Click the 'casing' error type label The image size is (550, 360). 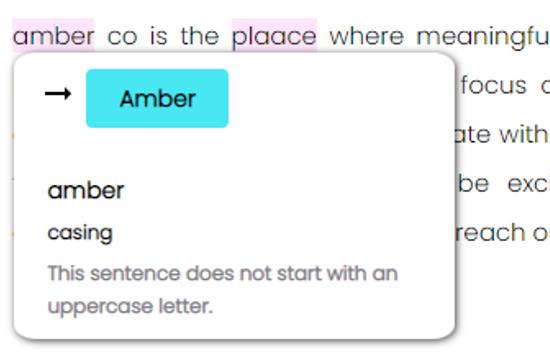(80, 233)
